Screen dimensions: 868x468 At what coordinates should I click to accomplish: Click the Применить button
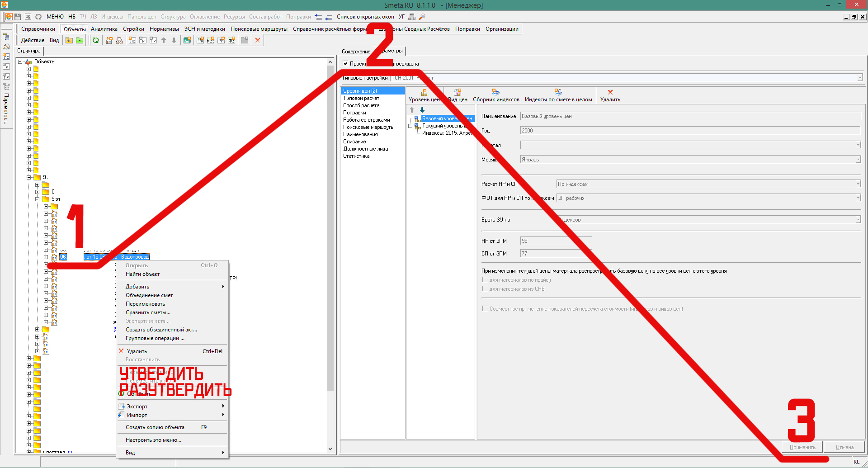[x=802, y=447]
